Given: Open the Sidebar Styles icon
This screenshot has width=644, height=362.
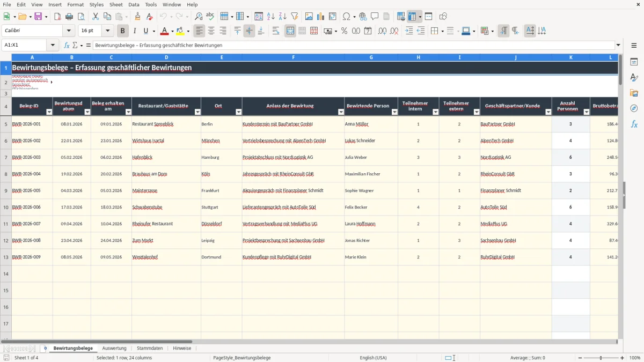Looking at the screenshot, I should click(x=634, y=78).
